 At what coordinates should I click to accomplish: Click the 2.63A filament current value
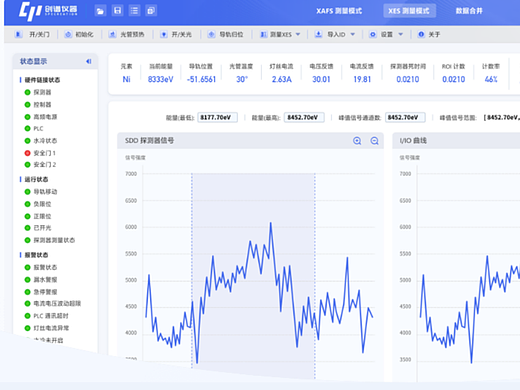tap(282, 79)
